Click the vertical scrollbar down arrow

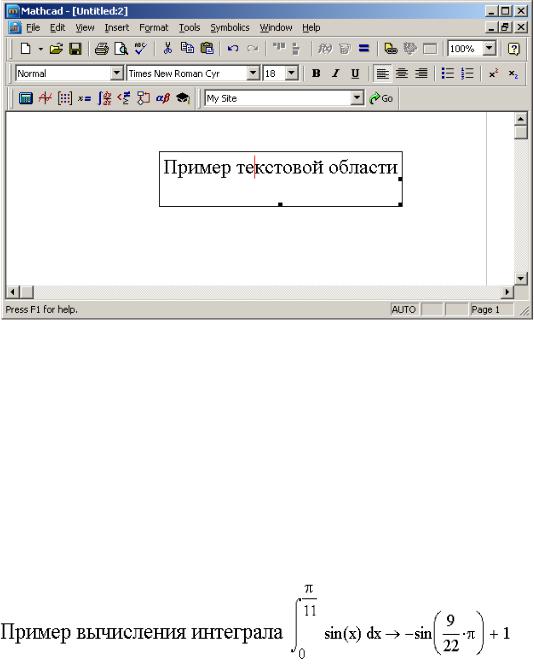[520, 279]
